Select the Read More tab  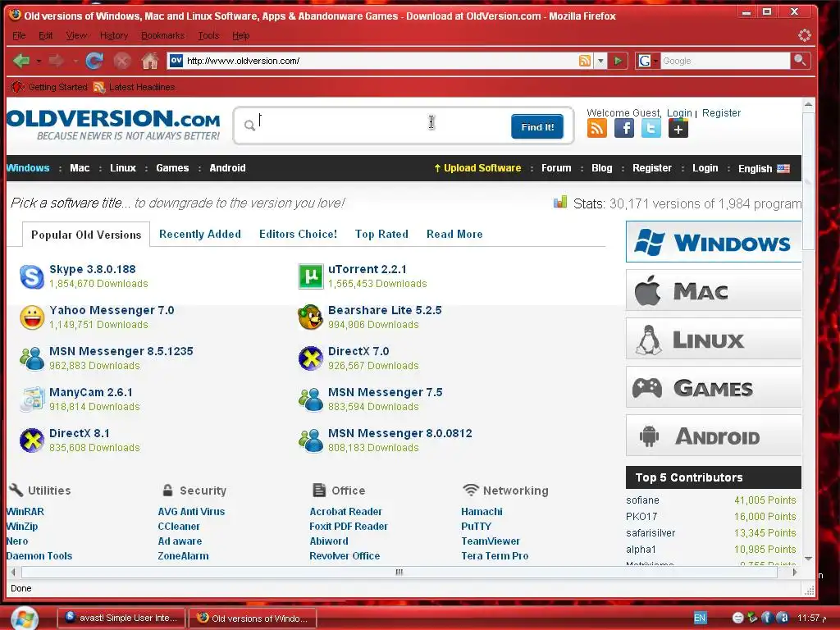[454, 234]
